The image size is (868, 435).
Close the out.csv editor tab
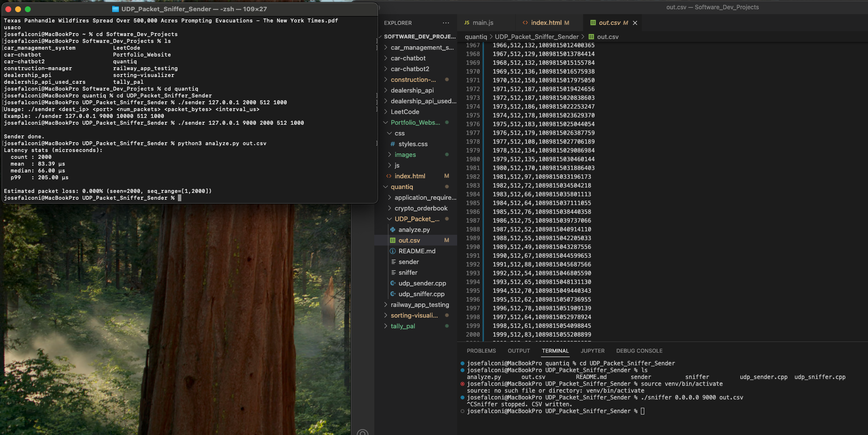pos(635,23)
